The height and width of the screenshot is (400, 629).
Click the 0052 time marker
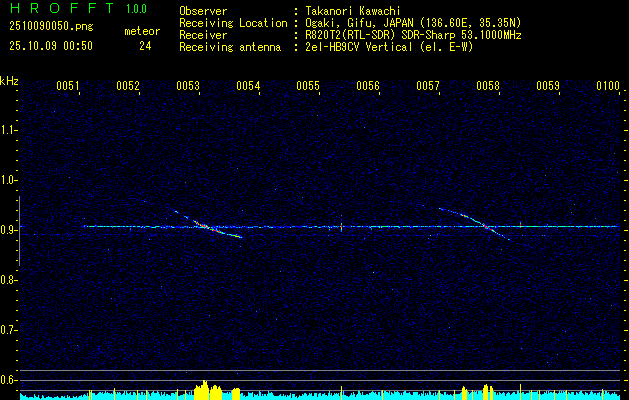tap(127, 86)
